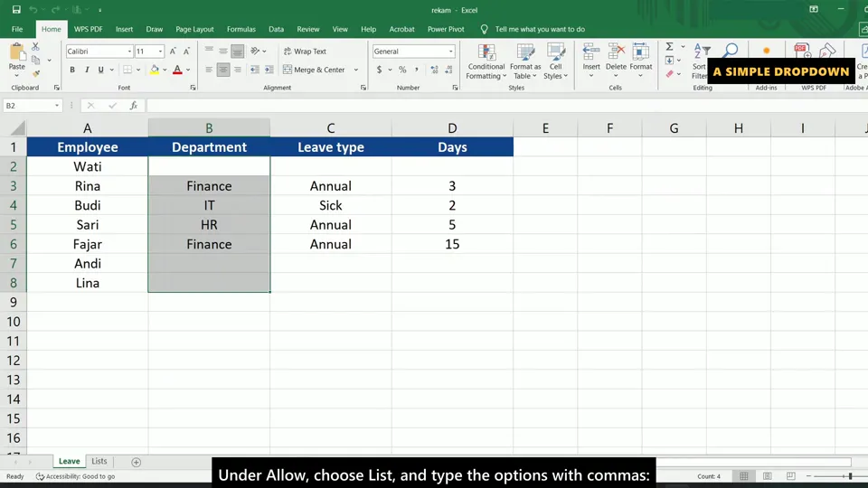Click Merge & Center button
This screenshot has height=488, width=868.
(314, 70)
